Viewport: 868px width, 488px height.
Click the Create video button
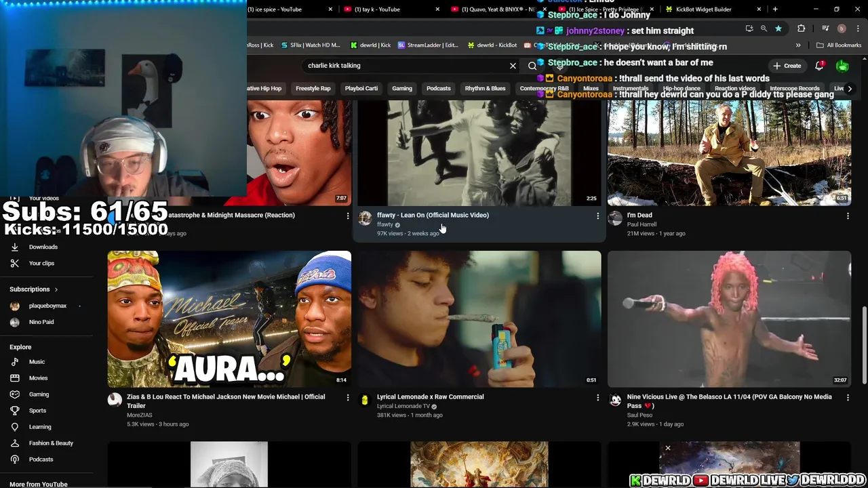tap(787, 66)
